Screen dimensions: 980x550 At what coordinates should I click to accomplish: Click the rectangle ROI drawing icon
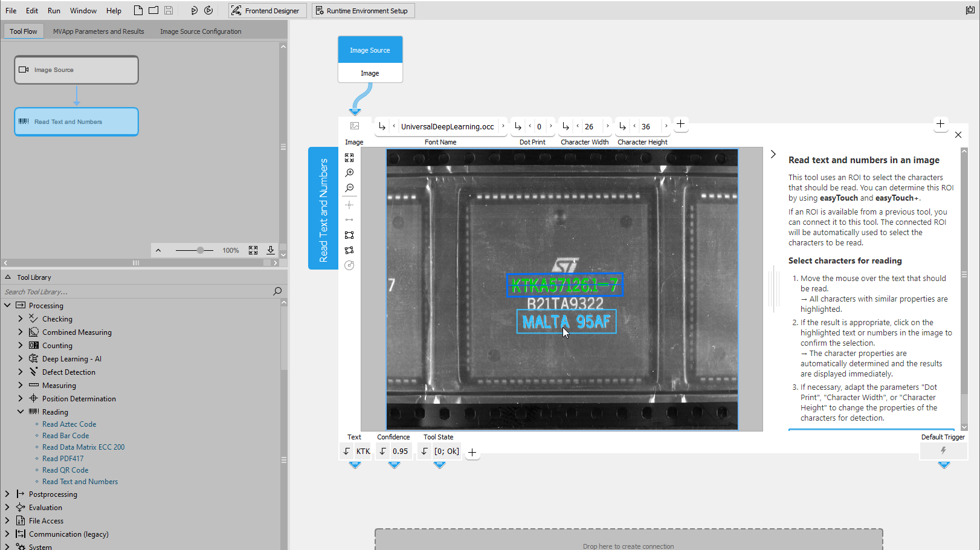pyautogui.click(x=349, y=235)
